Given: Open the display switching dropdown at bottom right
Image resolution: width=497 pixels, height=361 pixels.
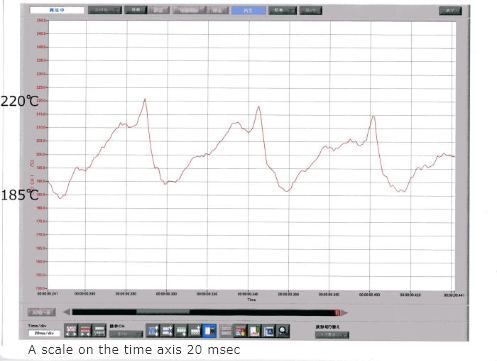Looking at the screenshot, I should tap(332, 335).
